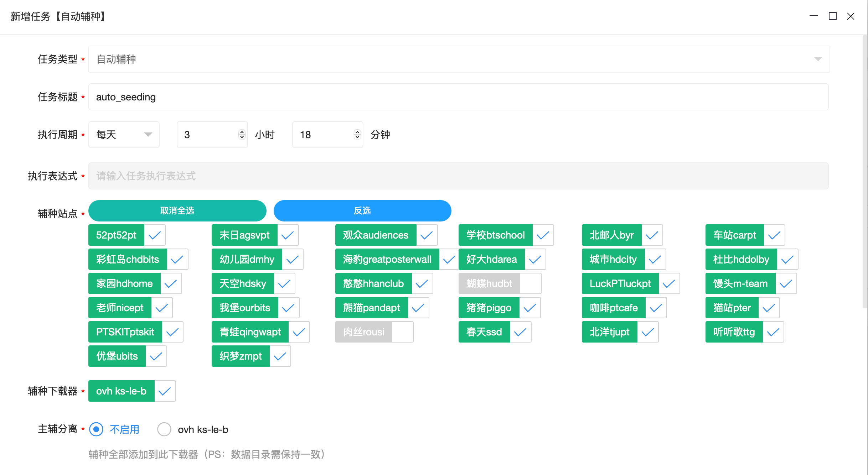The image size is (868, 475).
Task: Select the ovh ks-le-b radio option under 主辅分离
Action: [164, 429]
